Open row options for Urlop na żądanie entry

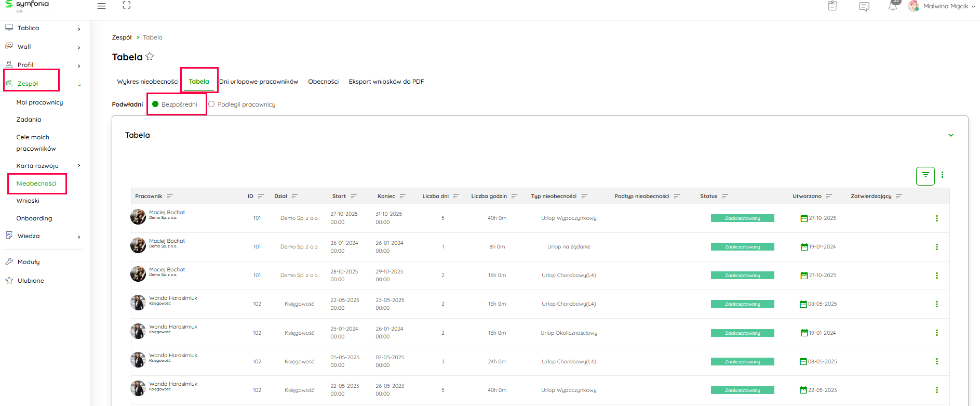point(936,247)
